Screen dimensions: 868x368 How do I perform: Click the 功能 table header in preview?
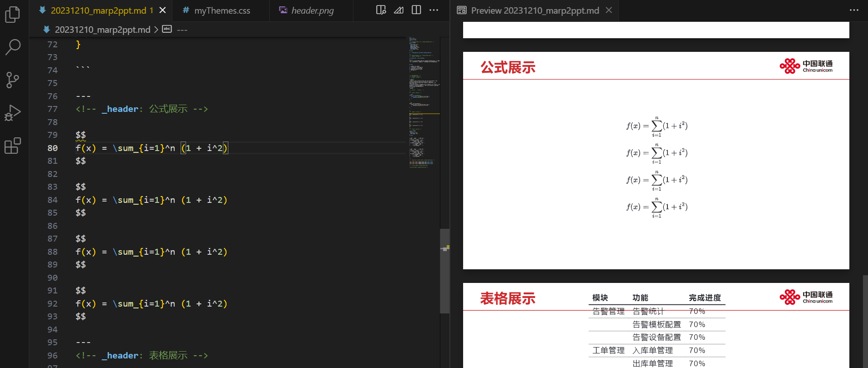pos(640,297)
